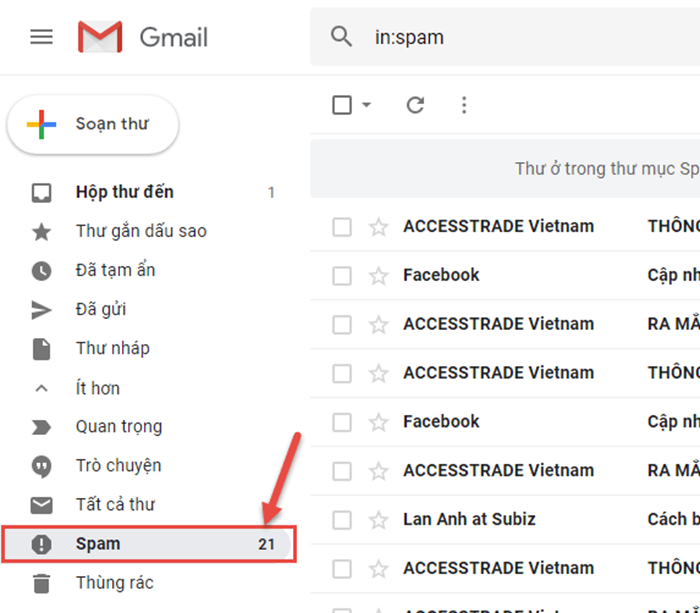This screenshot has height=613, width=700.
Task: Select the second Facebook email checkbox
Action: pyautogui.click(x=342, y=422)
